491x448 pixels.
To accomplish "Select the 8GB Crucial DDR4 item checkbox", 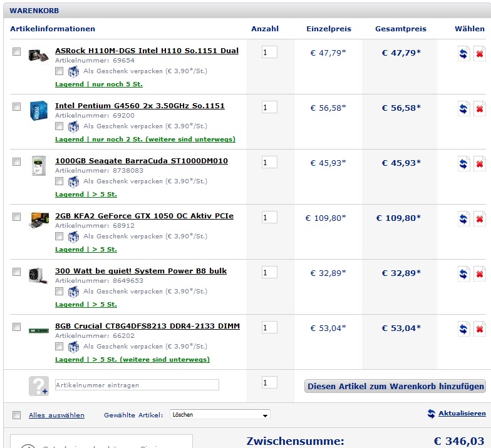I will (x=16, y=327).
